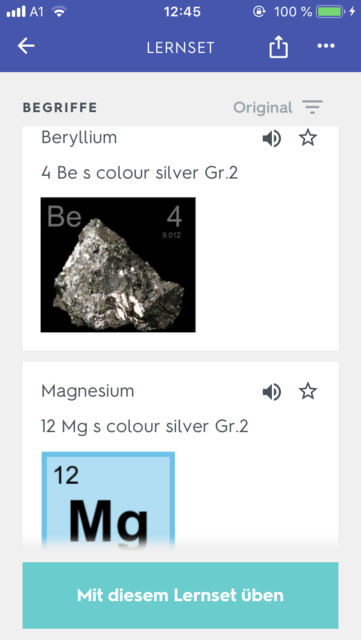
Task: Tap the definition 4 Be s colour silver Gr.2
Action: tap(140, 173)
